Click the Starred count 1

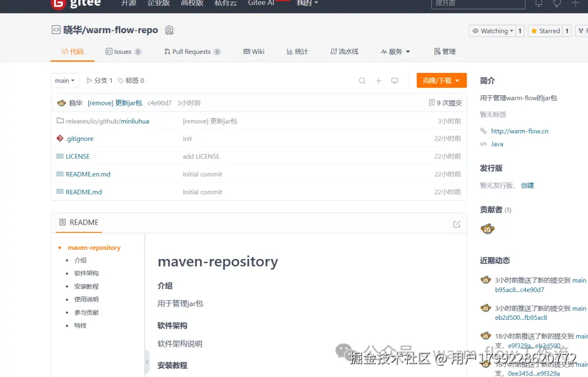(x=567, y=30)
